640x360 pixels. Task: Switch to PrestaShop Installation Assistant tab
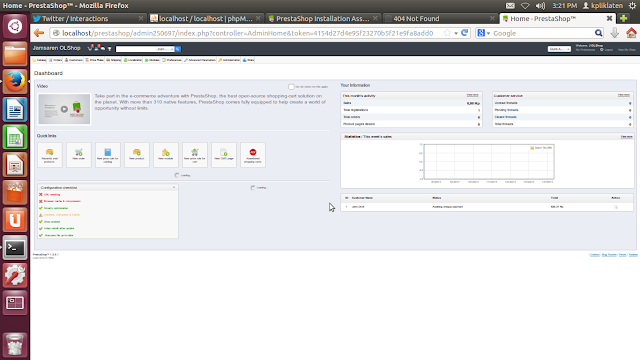point(323,18)
